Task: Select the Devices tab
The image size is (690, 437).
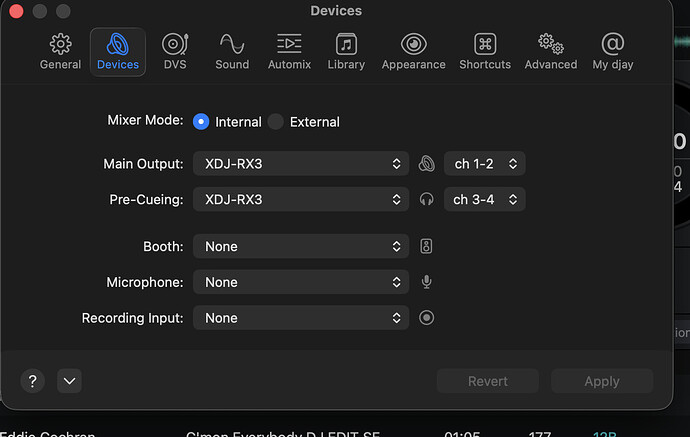Action: coord(118,52)
